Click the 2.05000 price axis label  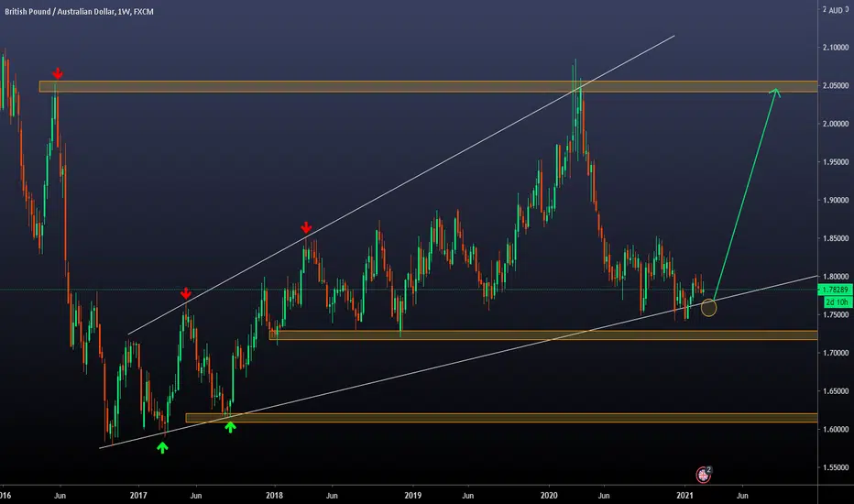click(x=836, y=86)
